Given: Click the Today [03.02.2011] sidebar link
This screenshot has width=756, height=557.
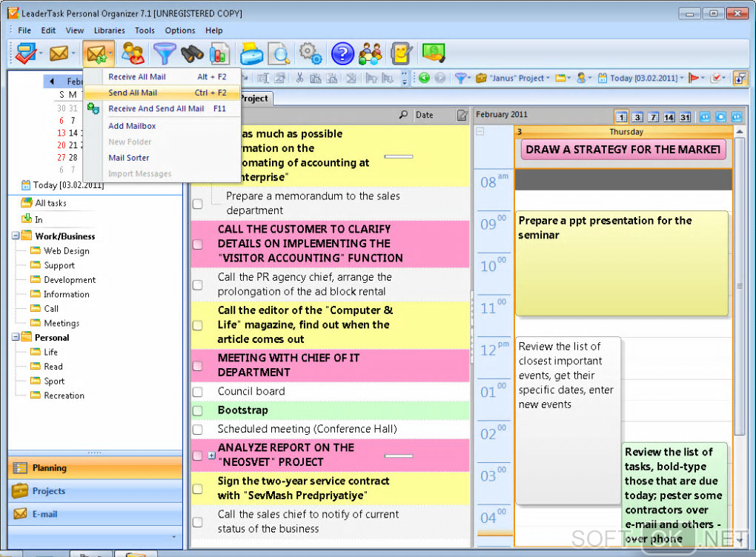Looking at the screenshot, I should pyautogui.click(x=63, y=185).
